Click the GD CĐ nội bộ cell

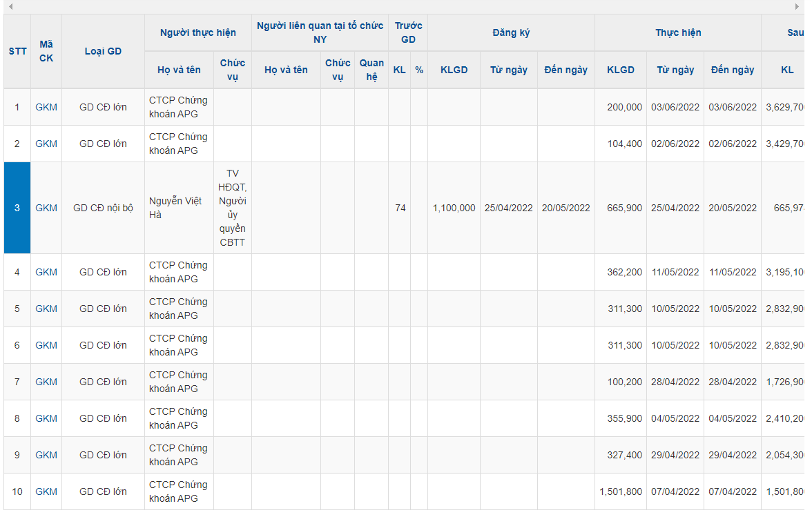point(103,208)
